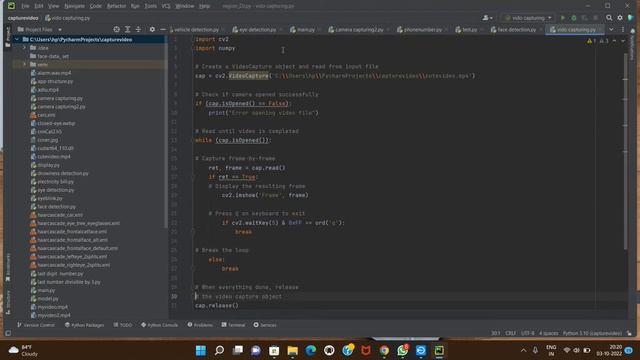Open the editor tab options (three dots)

[623, 29]
